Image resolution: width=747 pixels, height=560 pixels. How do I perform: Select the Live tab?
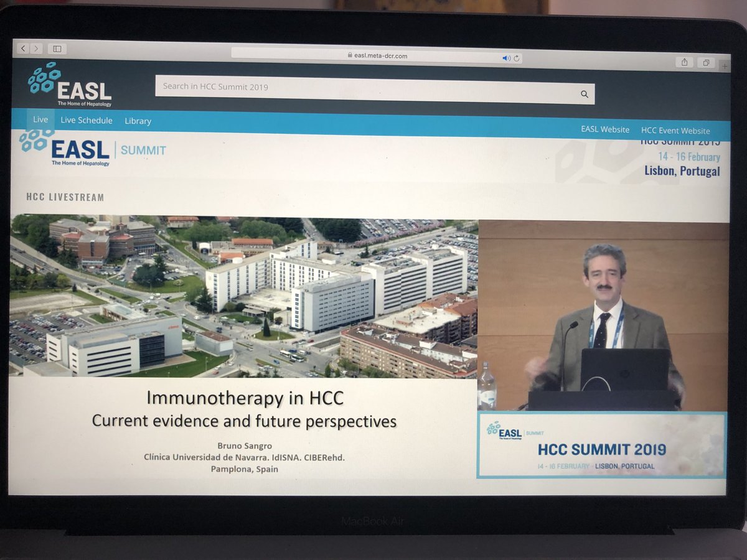pos(40,119)
